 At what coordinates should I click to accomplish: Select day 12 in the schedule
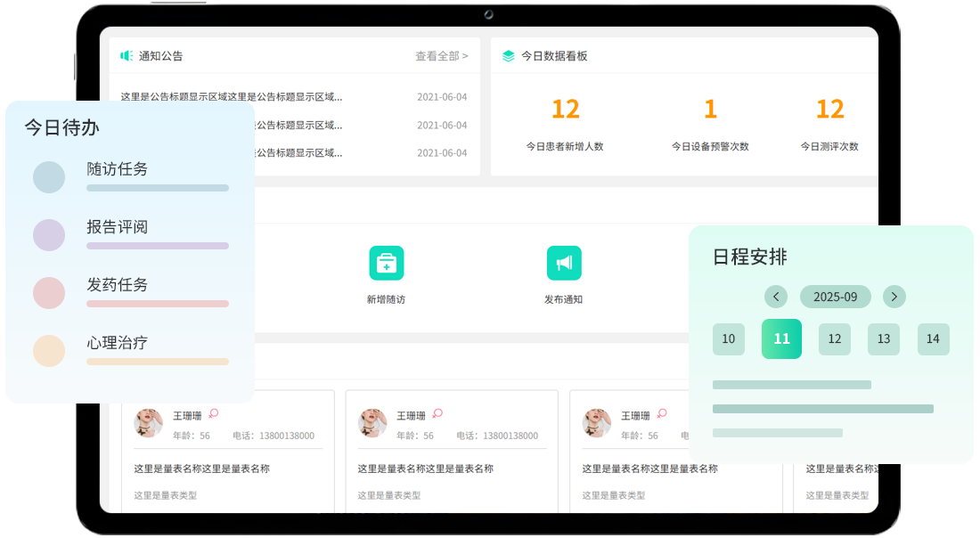(x=835, y=339)
